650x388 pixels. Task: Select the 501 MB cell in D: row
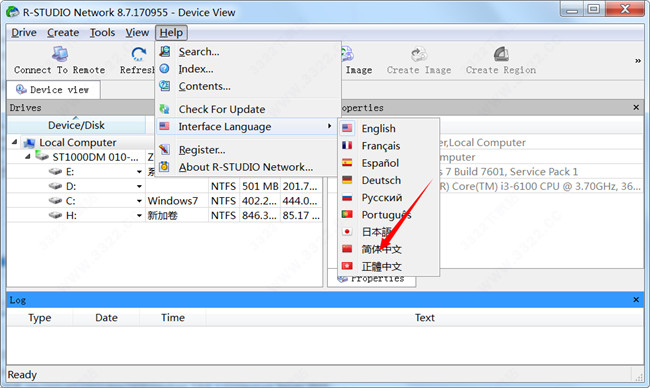(260, 187)
